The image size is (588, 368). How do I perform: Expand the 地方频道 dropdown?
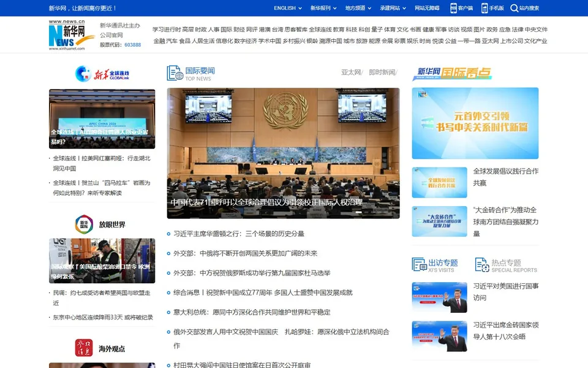358,8
